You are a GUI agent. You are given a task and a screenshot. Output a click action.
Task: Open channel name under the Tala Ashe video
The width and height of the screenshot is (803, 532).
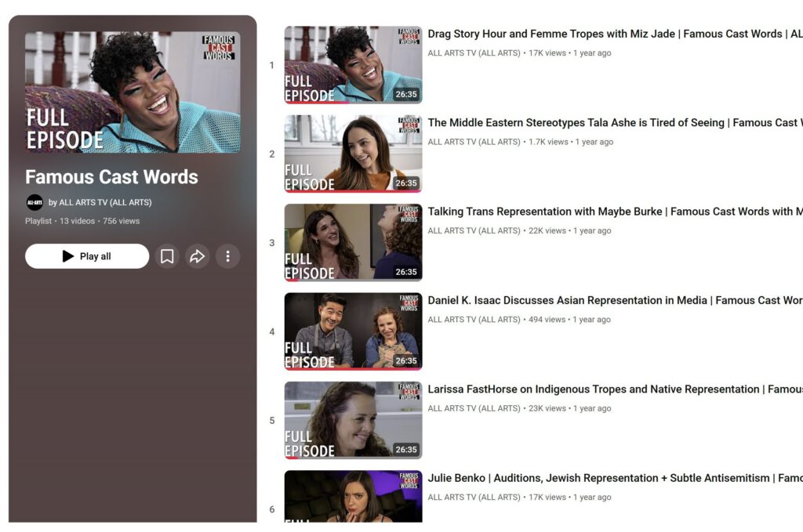[x=474, y=142]
